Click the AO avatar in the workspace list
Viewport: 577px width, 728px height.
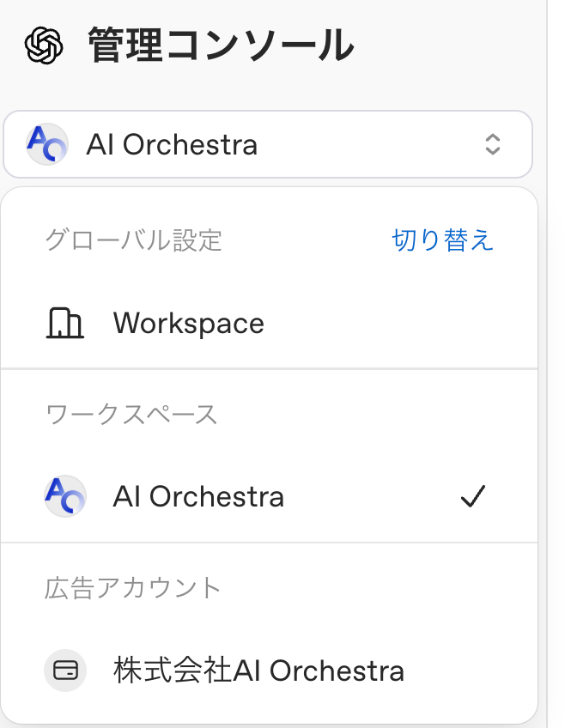pos(65,496)
